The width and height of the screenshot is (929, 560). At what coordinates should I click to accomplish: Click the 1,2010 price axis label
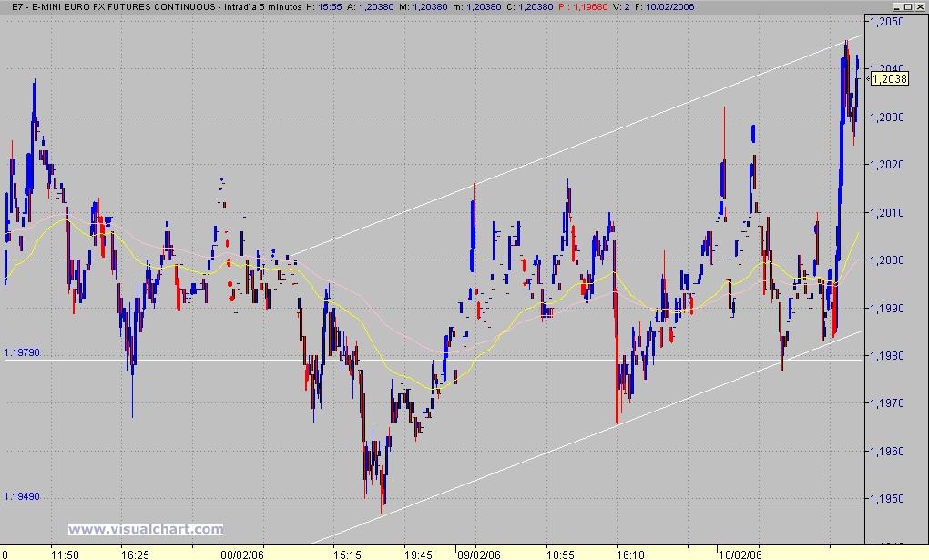click(887, 212)
